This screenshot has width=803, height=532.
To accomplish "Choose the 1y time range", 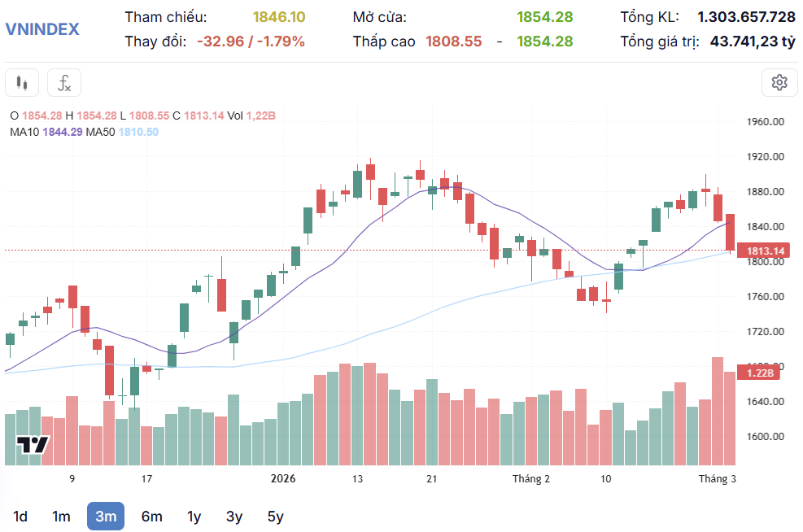I will pyautogui.click(x=194, y=516).
